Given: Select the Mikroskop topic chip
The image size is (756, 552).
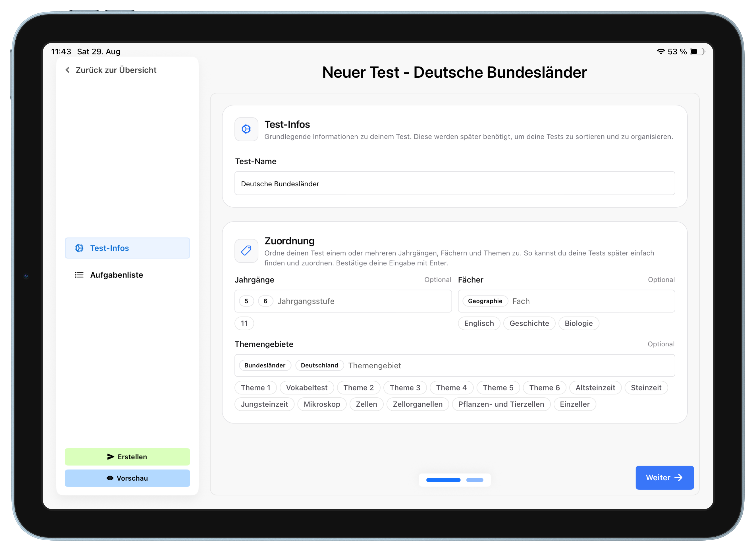Looking at the screenshot, I should pyautogui.click(x=321, y=404).
